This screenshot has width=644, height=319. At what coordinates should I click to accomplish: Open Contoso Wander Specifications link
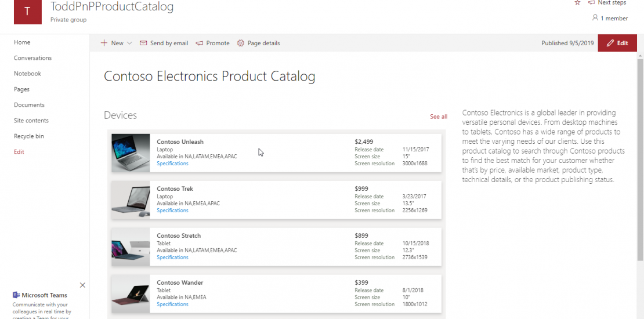coord(172,304)
